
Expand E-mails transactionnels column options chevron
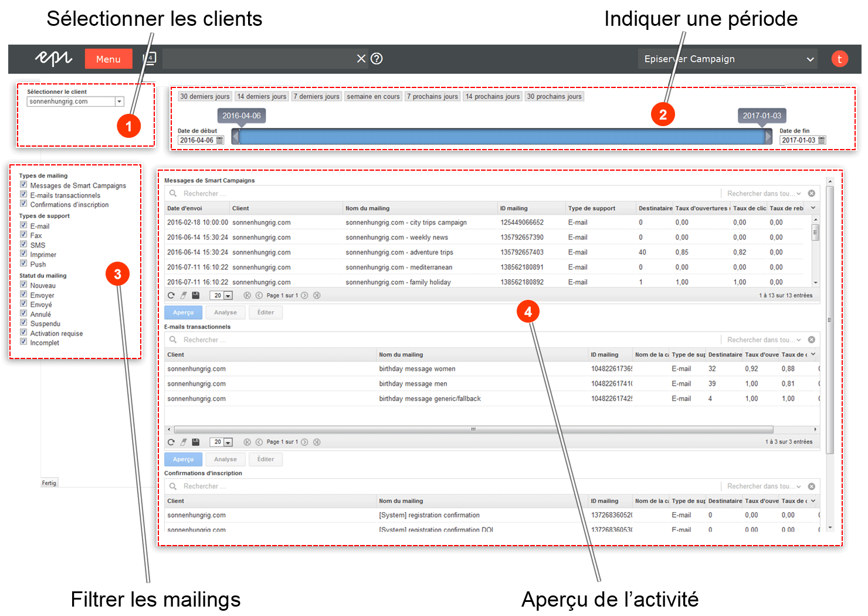(813, 354)
